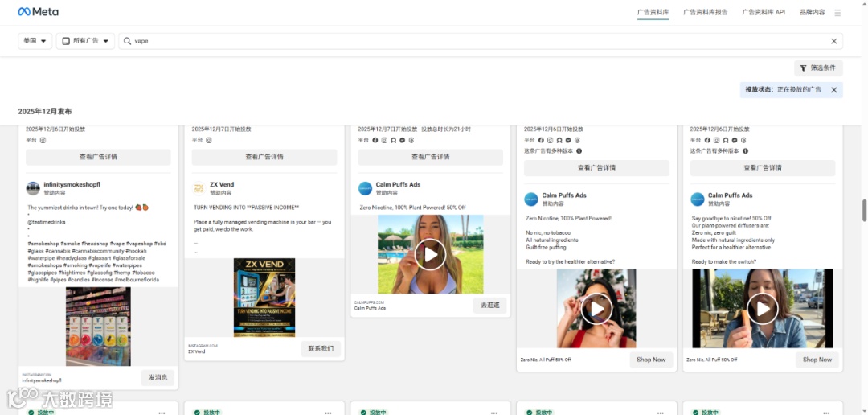
Task: Click Shop Now on 'No nic, no tobacco' ad
Action: (652, 360)
